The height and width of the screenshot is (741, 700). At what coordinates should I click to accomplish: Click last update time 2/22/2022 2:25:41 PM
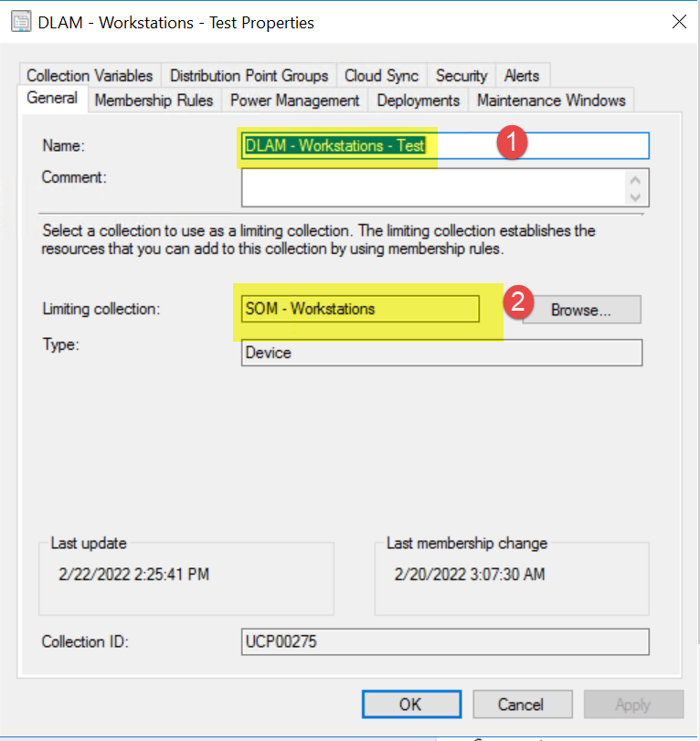tap(133, 574)
